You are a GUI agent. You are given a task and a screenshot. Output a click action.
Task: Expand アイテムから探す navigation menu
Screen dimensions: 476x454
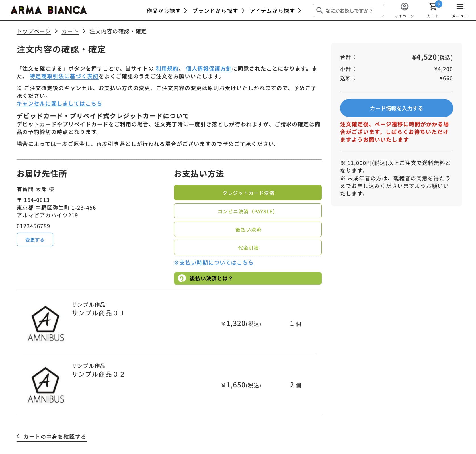275,11
